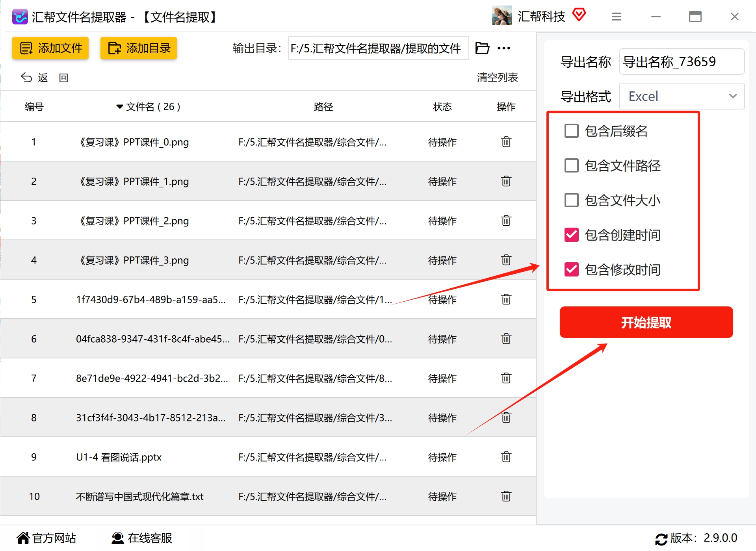
Task: Open 在线客服 link
Action: [150, 538]
